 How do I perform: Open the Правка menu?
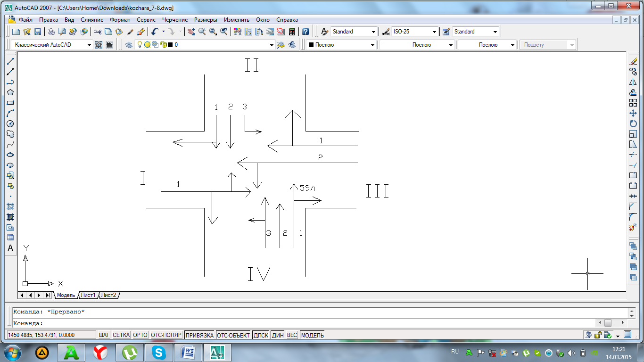click(49, 20)
